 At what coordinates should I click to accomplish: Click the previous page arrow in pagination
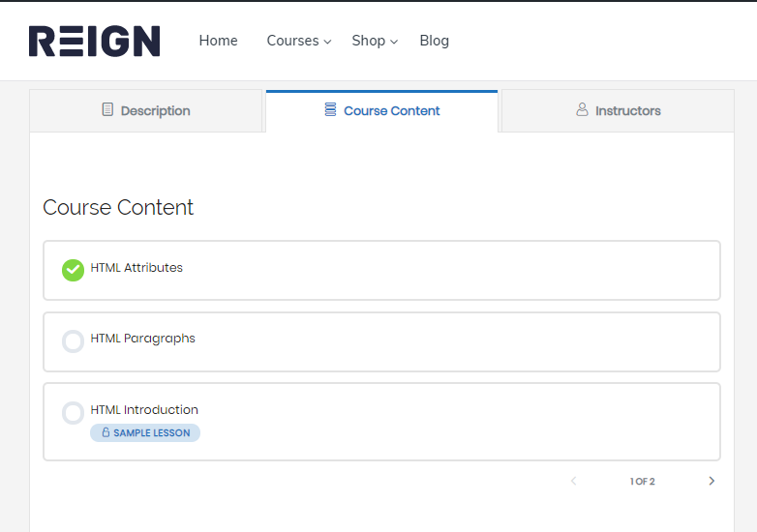[x=573, y=481]
